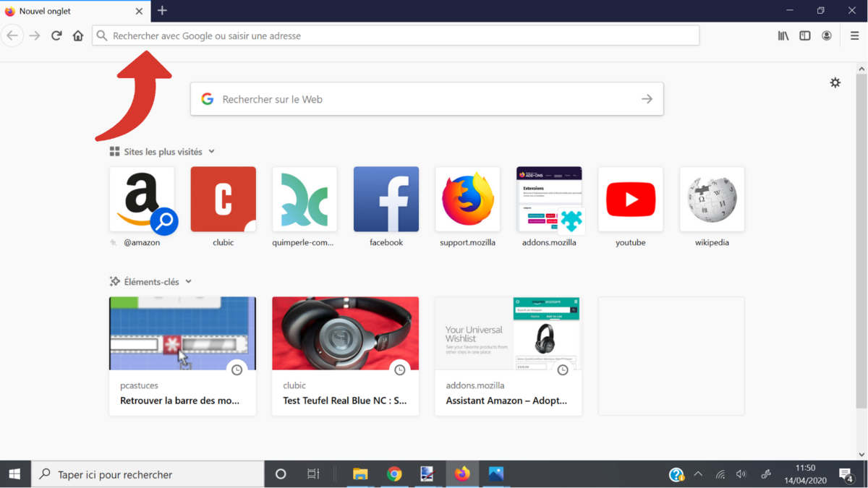Open File Explorer from taskbar

[x=360, y=474]
